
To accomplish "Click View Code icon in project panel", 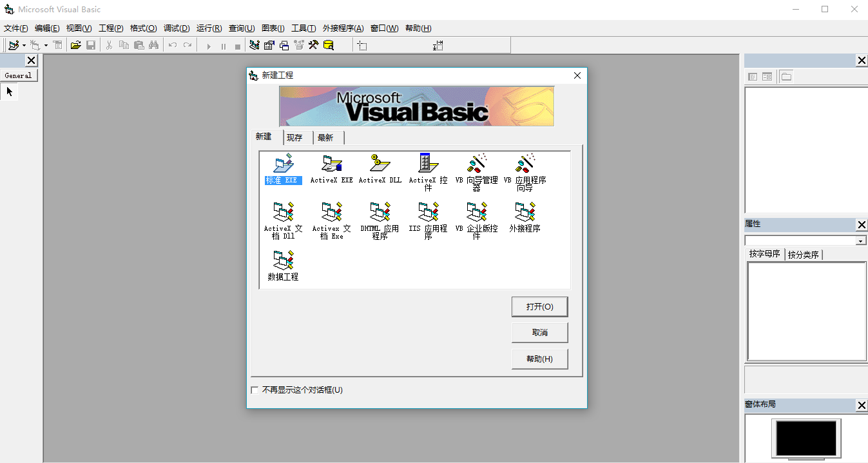I will pyautogui.click(x=753, y=77).
